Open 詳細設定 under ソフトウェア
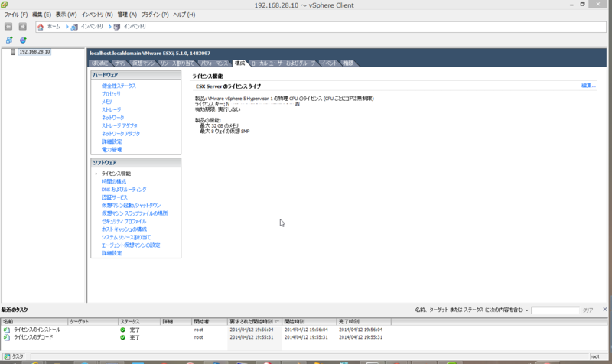Image resolution: width=612 pixels, height=364 pixels. [x=112, y=253]
